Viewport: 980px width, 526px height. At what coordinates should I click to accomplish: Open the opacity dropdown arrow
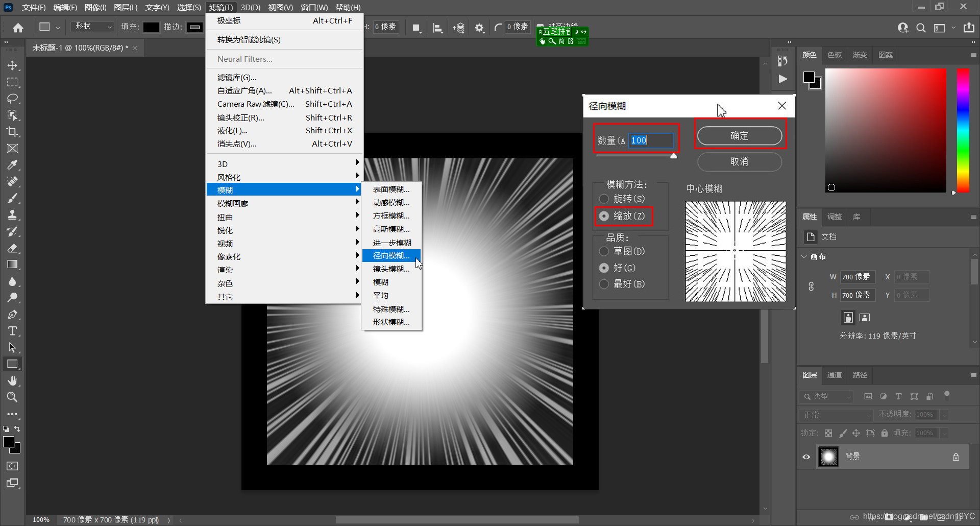tap(944, 415)
